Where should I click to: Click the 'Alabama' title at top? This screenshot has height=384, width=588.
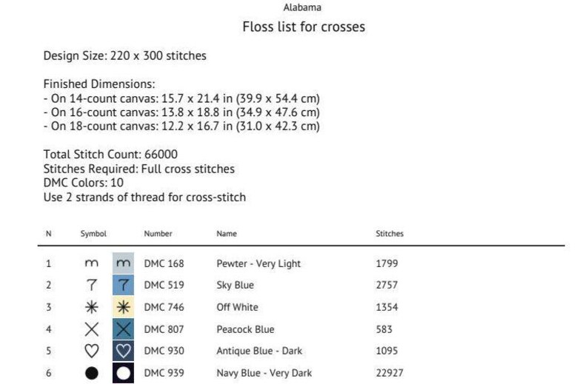[x=302, y=7]
